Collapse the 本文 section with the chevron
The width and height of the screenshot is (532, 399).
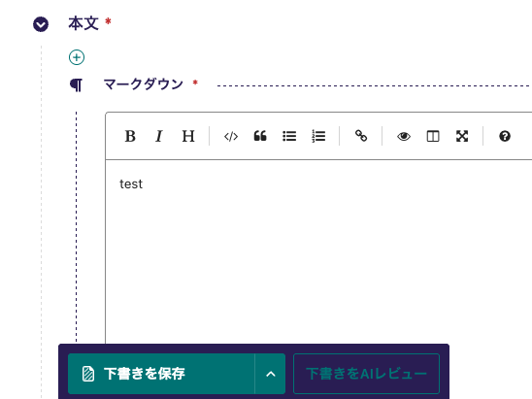tap(41, 24)
